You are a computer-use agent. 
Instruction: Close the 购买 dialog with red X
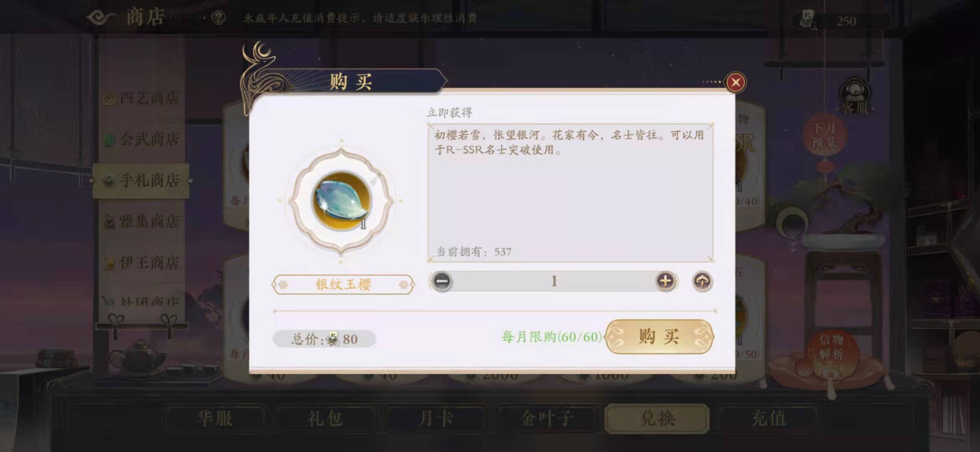736,82
